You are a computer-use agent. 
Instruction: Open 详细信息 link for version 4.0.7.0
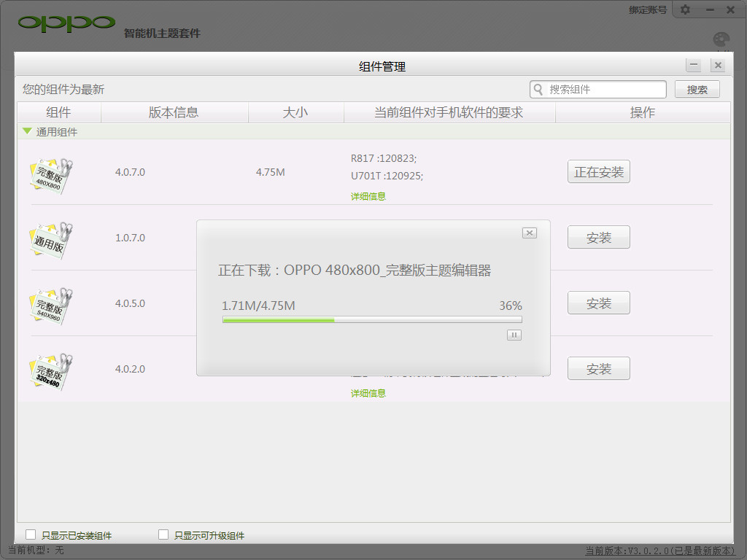[368, 196]
